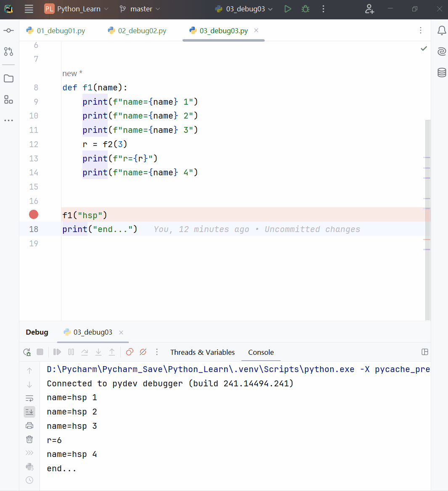This screenshot has width=448, height=491.
Task: Resume program execution
Action: 57,352
